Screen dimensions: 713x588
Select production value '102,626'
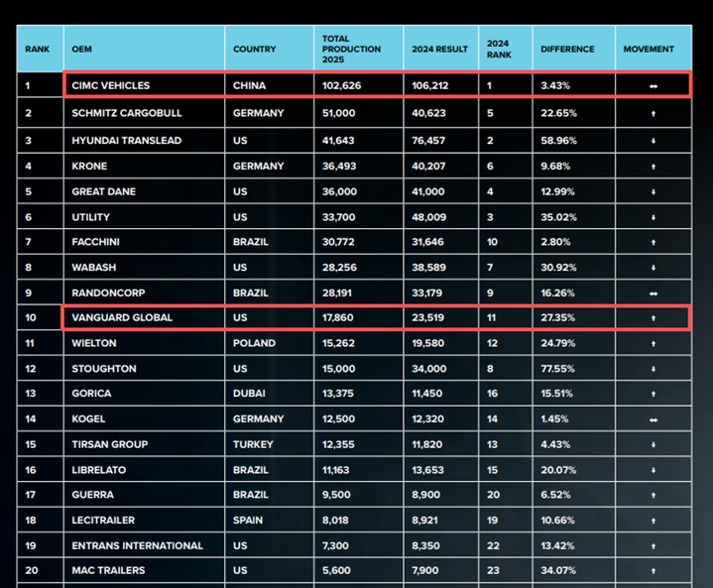click(341, 85)
